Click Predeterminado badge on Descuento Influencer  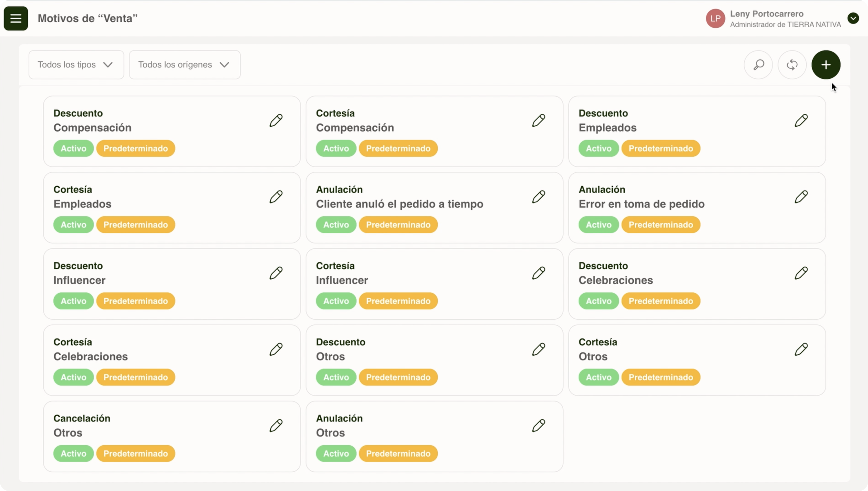pos(135,301)
